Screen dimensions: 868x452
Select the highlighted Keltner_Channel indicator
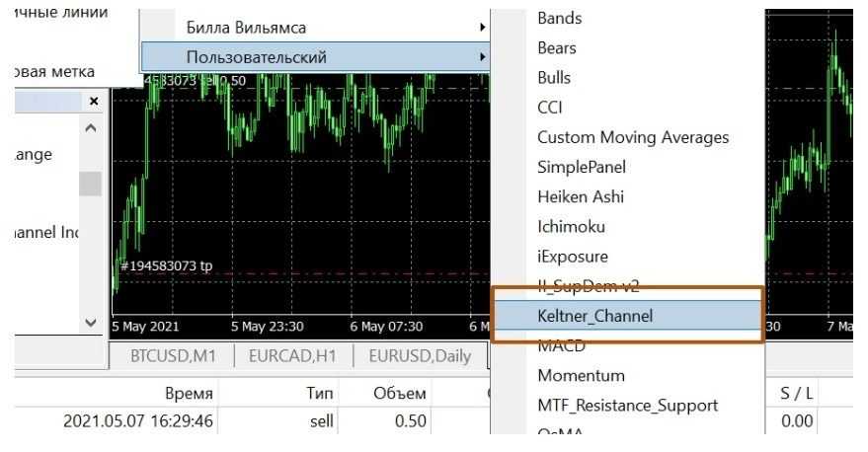pyautogui.click(x=594, y=316)
